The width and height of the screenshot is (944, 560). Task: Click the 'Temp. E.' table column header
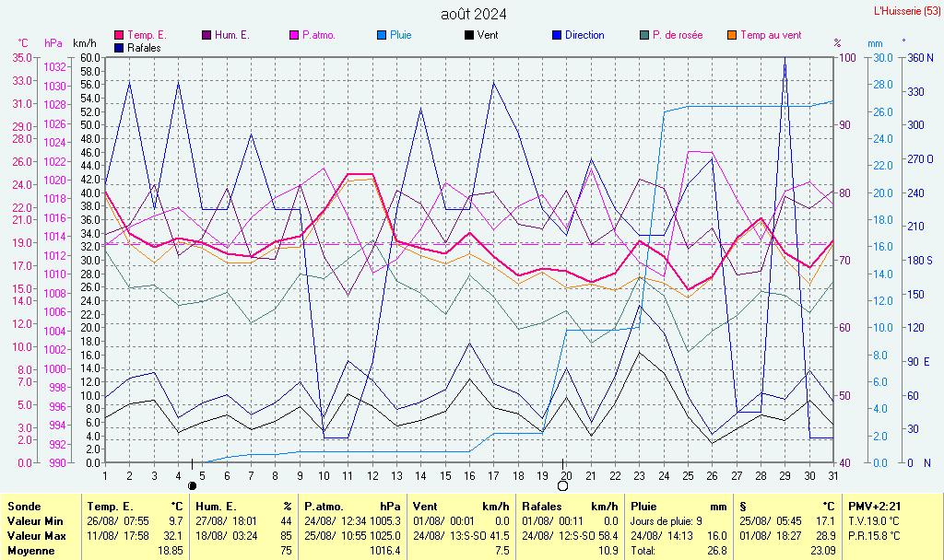click(111, 507)
